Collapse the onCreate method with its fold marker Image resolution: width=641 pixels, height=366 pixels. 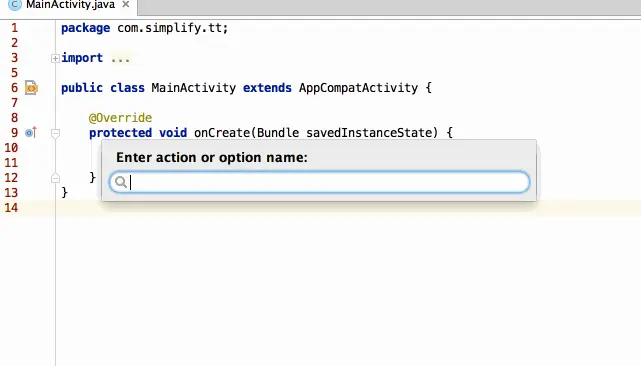coord(55,133)
